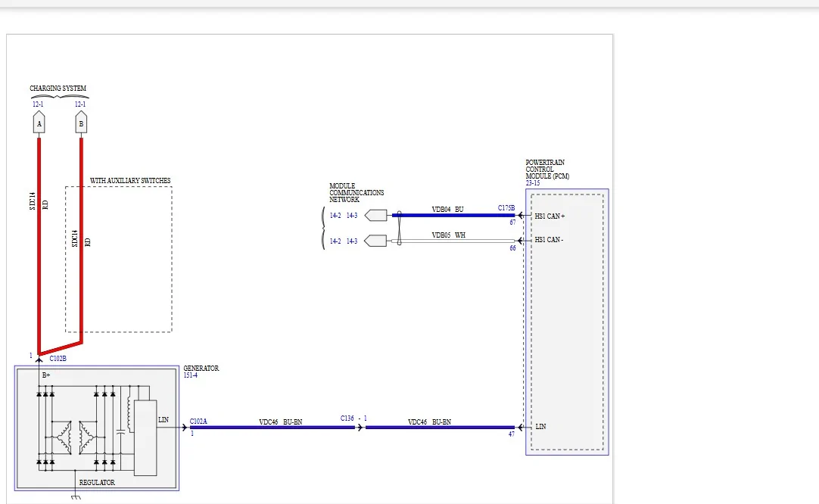Open the C102B connector link
Screen dimensions: 819x504
pos(58,358)
